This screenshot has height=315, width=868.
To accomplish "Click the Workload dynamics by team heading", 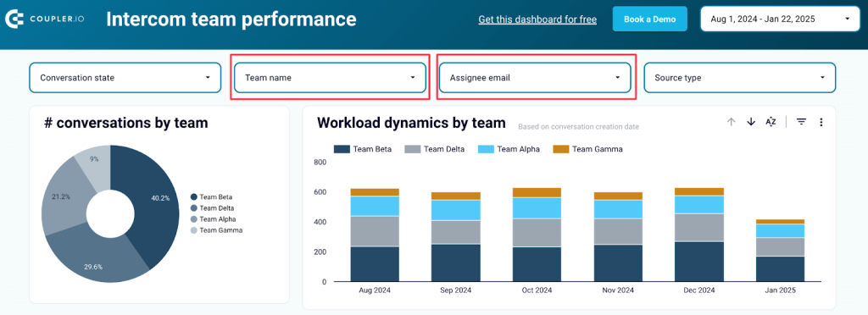I will coord(411,123).
